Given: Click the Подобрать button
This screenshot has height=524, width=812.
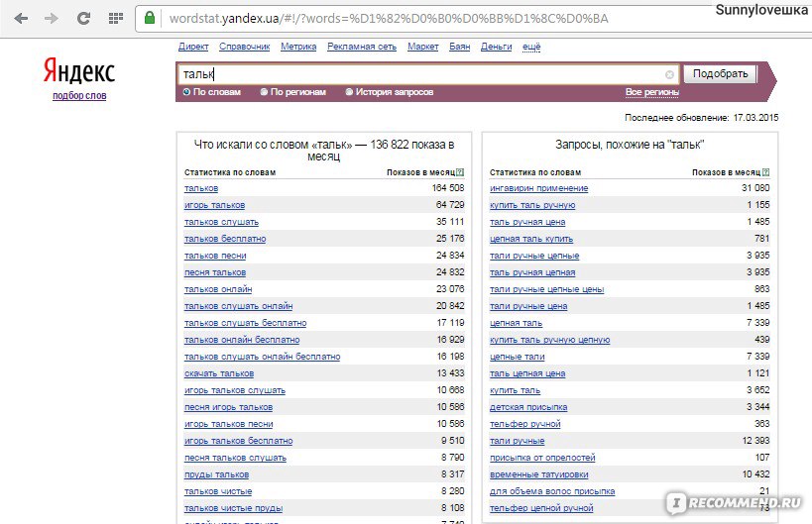Looking at the screenshot, I should [x=721, y=74].
